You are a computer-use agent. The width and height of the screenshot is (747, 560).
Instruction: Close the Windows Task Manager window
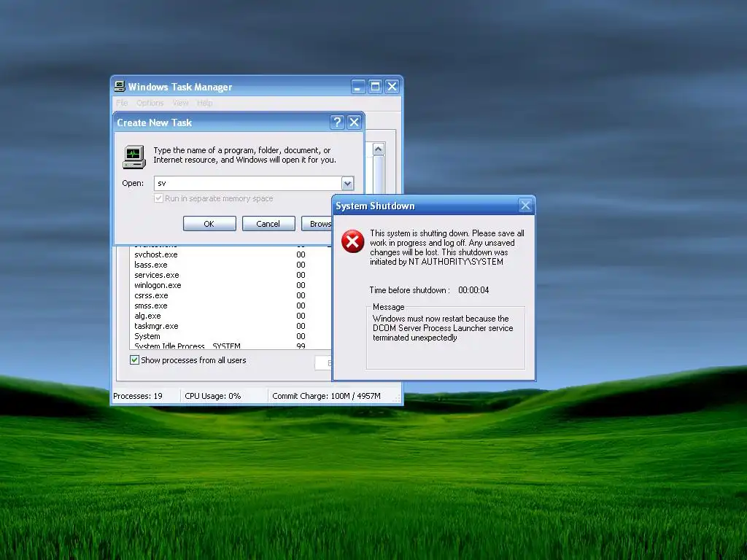click(x=392, y=87)
